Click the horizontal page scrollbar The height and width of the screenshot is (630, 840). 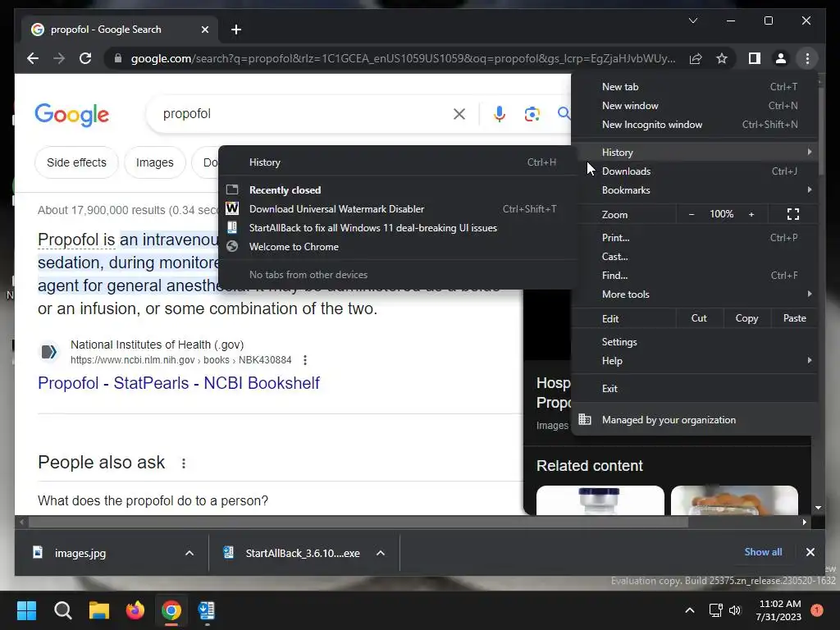coord(358,522)
